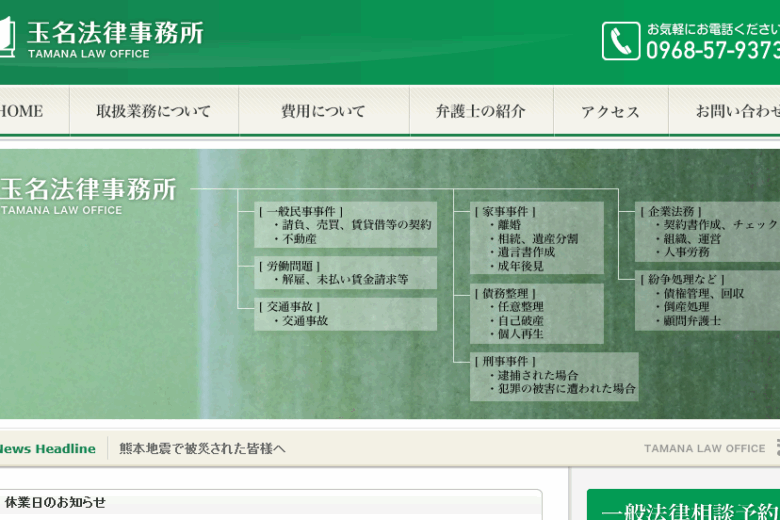Select the 家事事件 category box
The width and height of the screenshot is (780, 520).
point(537,238)
